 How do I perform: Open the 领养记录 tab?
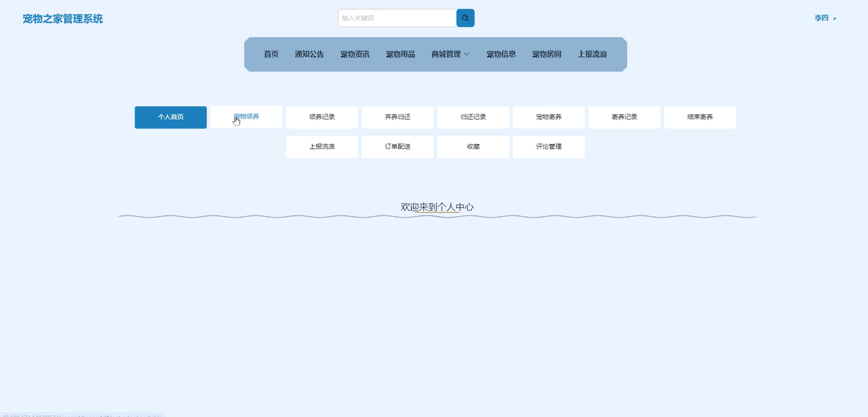click(322, 117)
